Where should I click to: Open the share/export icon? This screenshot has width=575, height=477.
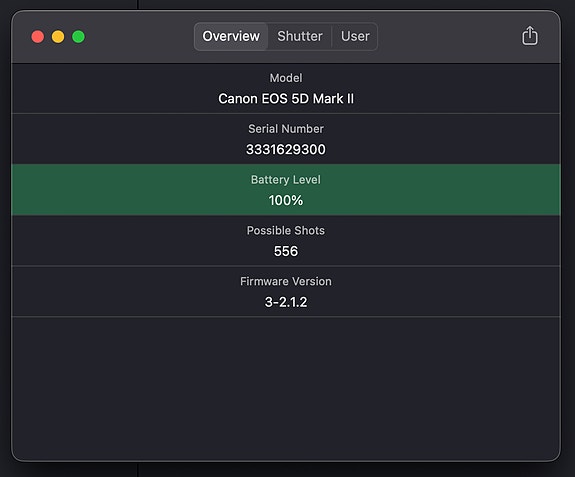click(x=530, y=36)
